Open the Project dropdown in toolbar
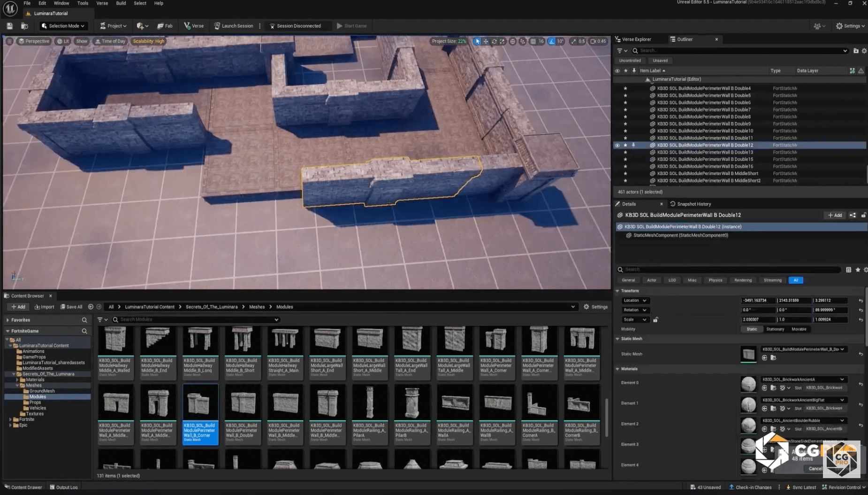Screen dimensions: 868x495 pyautogui.click(x=113, y=26)
